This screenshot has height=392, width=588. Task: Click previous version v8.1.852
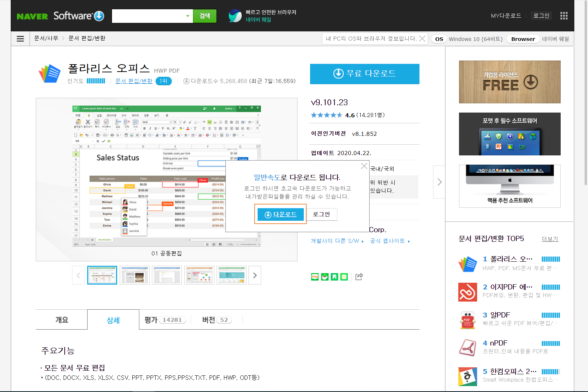coord(364,134)
